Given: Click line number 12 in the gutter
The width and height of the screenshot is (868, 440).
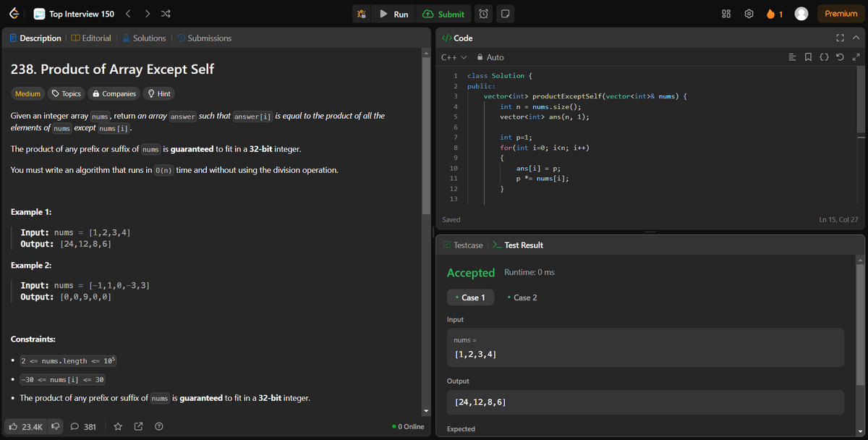Looking at the screenshot, I should pyautogui.click(x=454, y=188).
